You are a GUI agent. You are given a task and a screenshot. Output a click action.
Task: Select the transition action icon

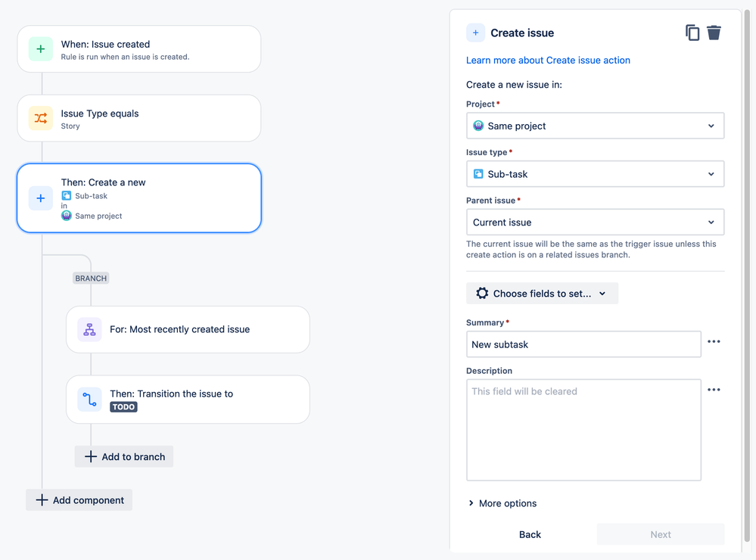[x=89, y=399]
